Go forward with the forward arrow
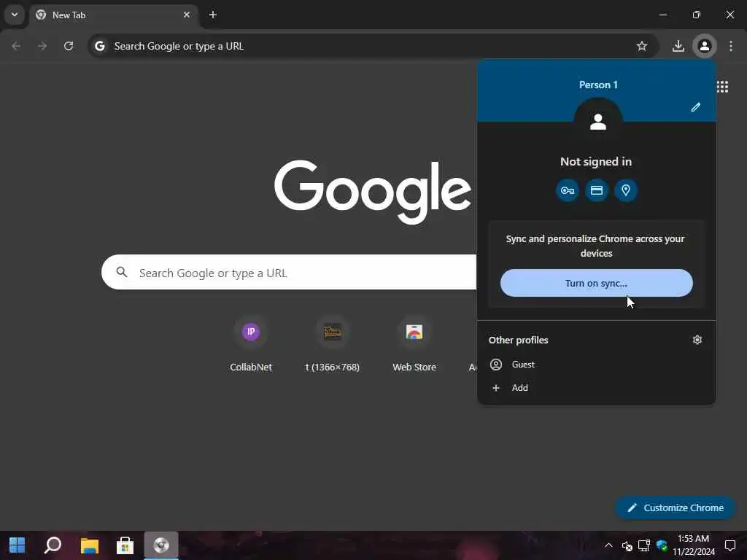The width and height of the screenshot is (747, 560). tap(42, 46)
